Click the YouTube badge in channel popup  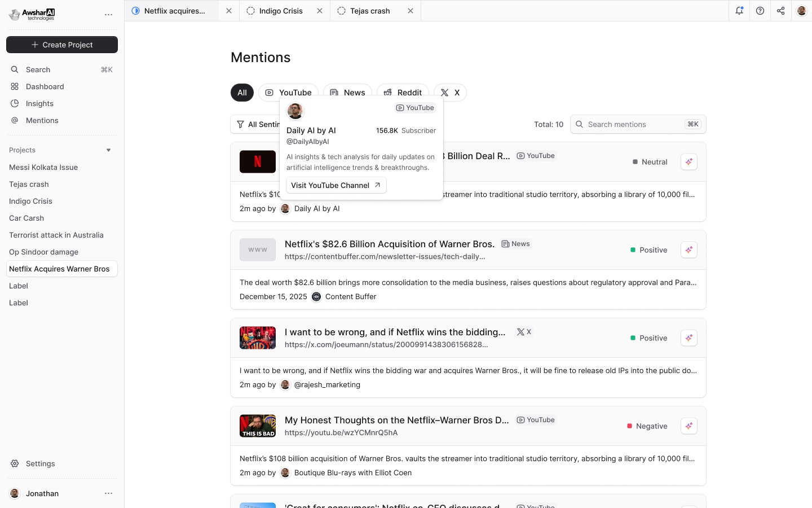point(415,108)
